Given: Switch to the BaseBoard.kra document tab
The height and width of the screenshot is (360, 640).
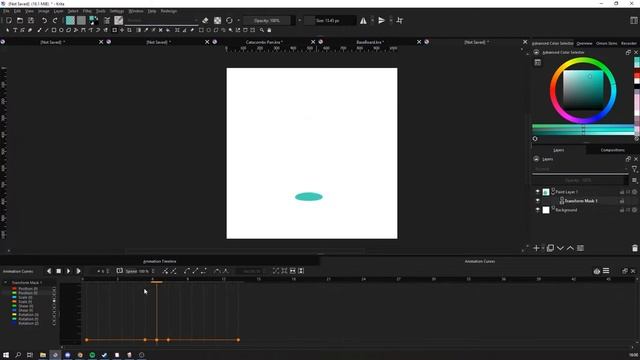Looking at the screenshot, I should [x=370, y=42].
